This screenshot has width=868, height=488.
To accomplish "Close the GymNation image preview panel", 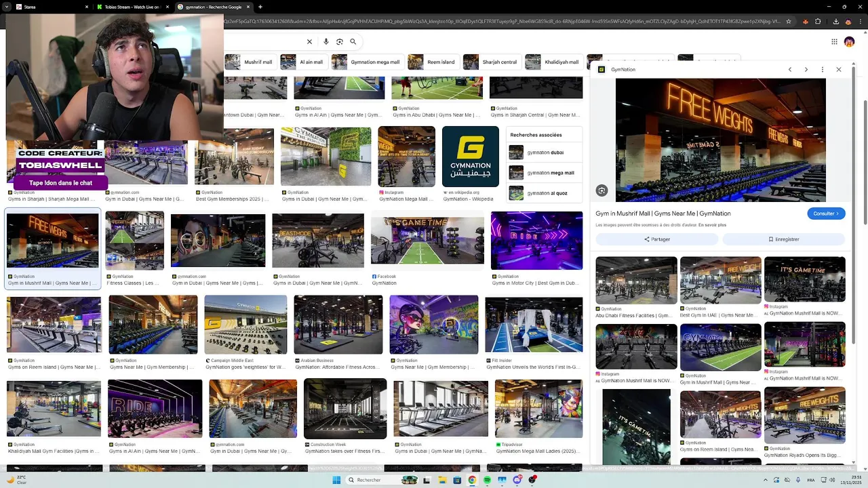I will [x=839, y=69].
